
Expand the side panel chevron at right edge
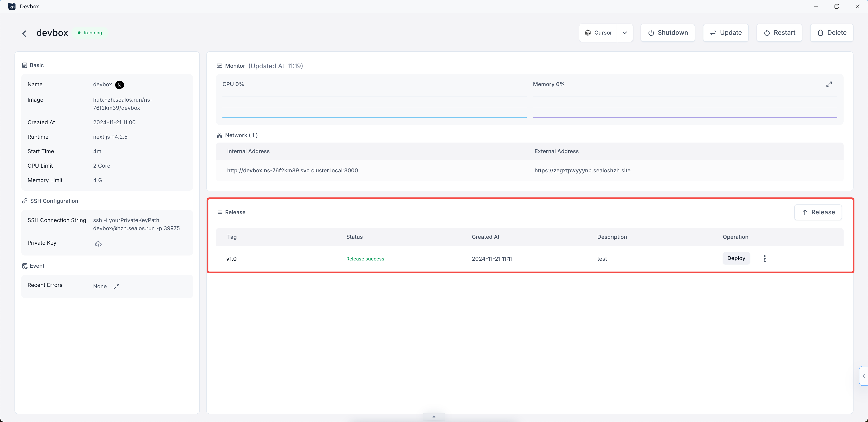click(x=863, y=375)
